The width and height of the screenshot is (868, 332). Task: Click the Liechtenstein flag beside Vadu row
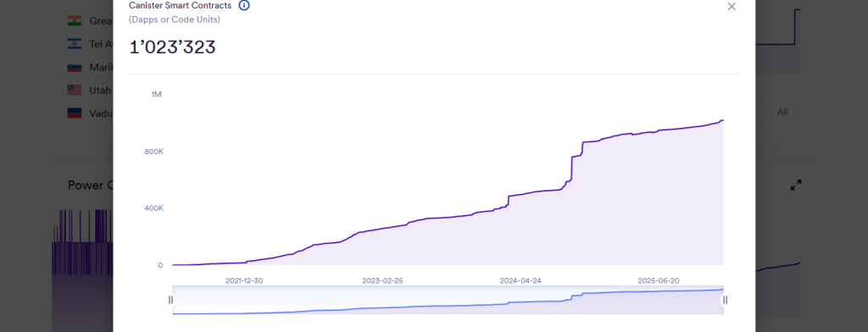[75, 113]
